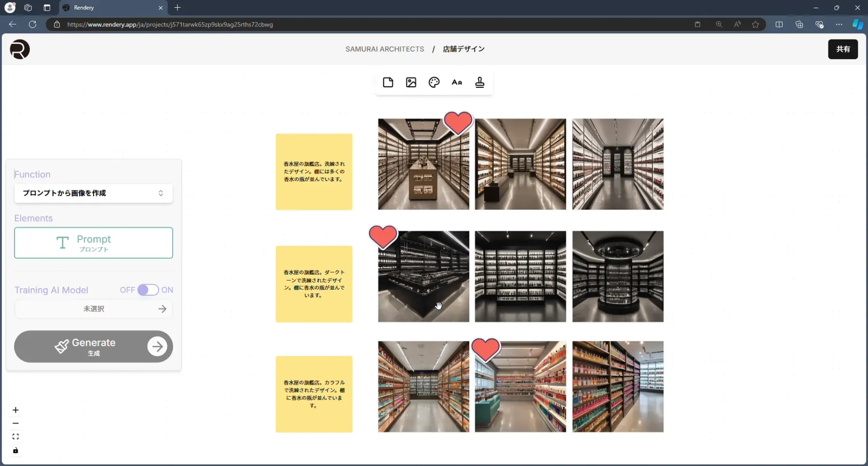The width and height of the screenshot is (868, 466).
Task: Expand the 未選択 model selection row
Action: tap(93, 309)
